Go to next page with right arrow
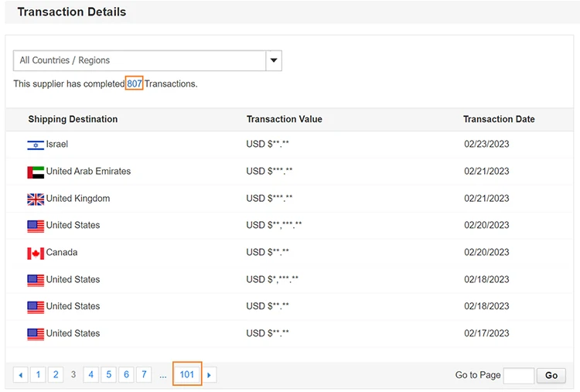 (209, 375)
